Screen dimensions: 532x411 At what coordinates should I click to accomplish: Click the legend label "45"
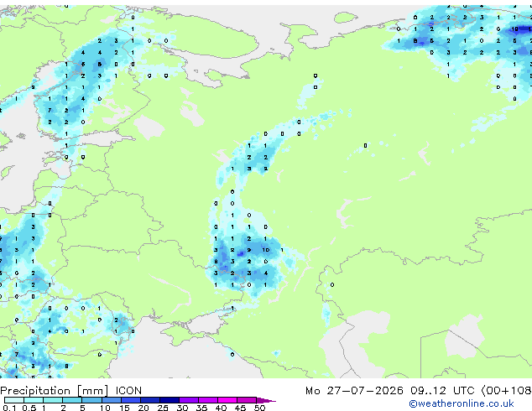(x=240, y=408)
